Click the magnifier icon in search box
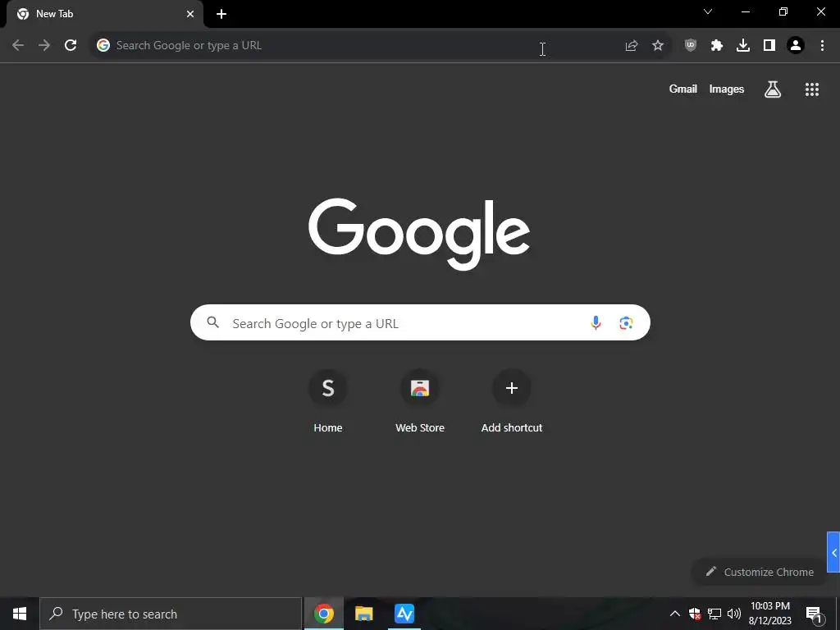The height and width of the screenshot is (630, 840). tap(212, 322)
